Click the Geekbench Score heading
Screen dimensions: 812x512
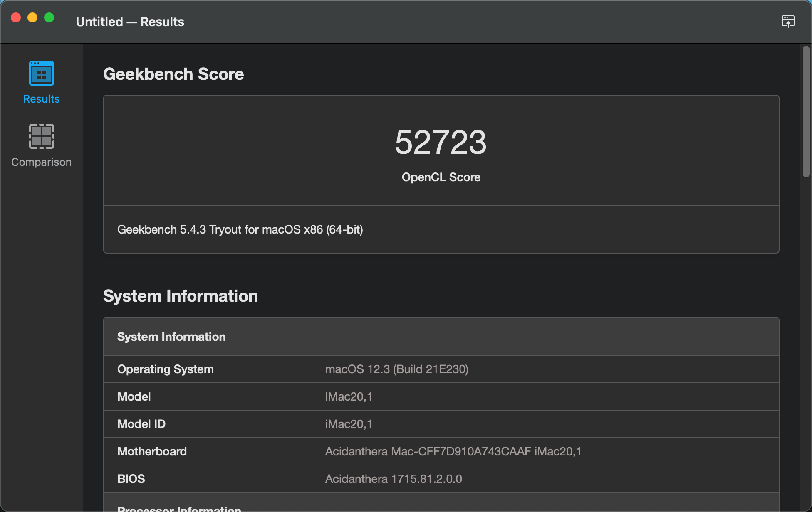tap(173, 74)
